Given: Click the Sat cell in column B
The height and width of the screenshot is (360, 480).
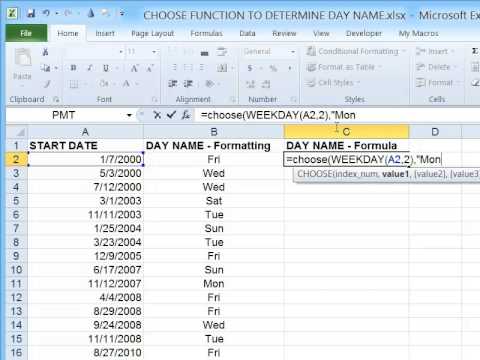Looking at the screenshot, I should click(214, 201).
